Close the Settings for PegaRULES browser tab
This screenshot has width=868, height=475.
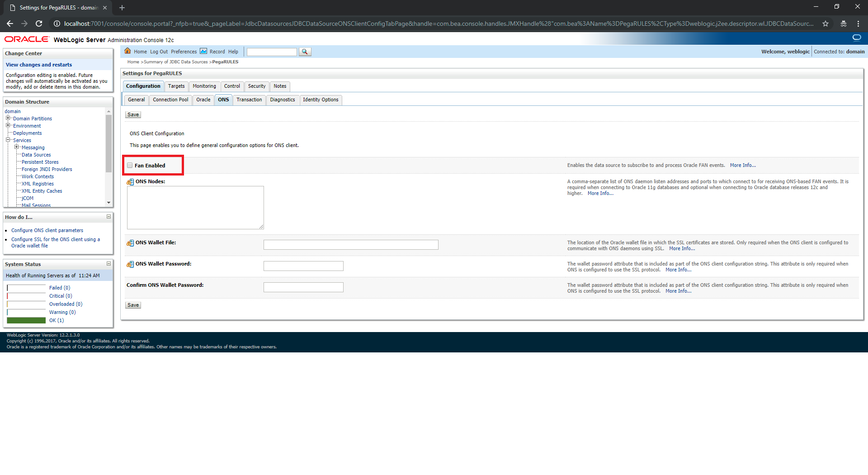tap(105, 8)
